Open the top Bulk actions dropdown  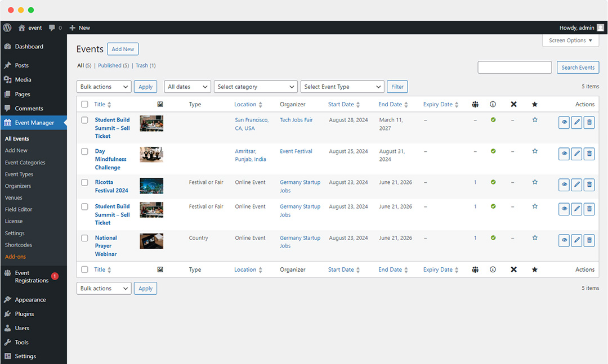coord(104,87)
